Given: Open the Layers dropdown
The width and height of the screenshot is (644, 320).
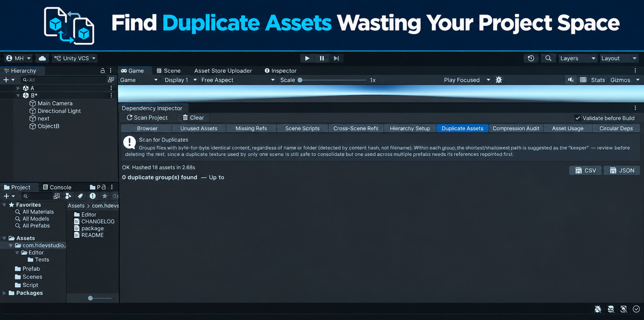Looking at the screenshot, I should (x=577, y=58).
